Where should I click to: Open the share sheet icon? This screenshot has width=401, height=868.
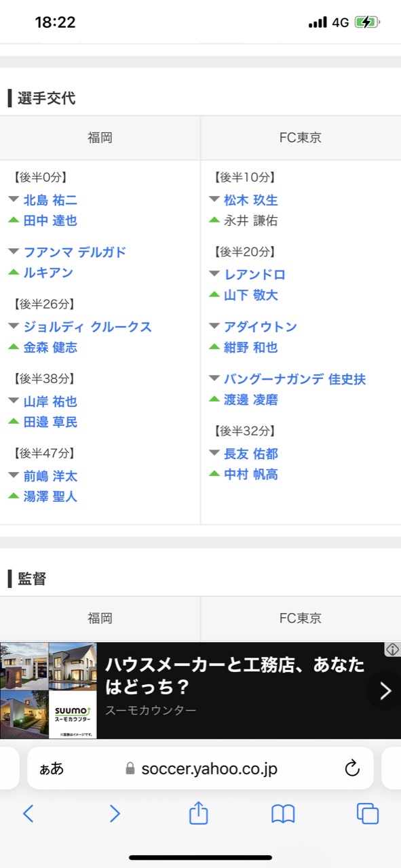tap(198, 812)
